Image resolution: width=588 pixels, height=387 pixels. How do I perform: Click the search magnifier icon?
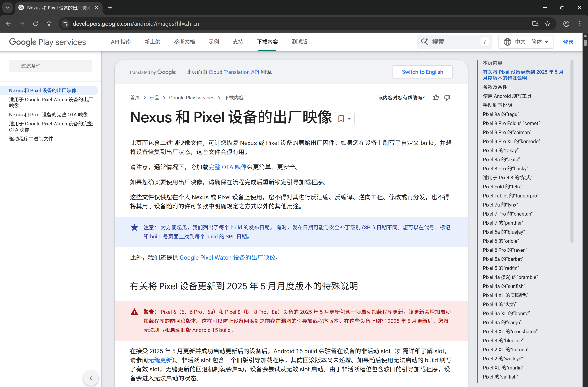[x=424, y=42]
